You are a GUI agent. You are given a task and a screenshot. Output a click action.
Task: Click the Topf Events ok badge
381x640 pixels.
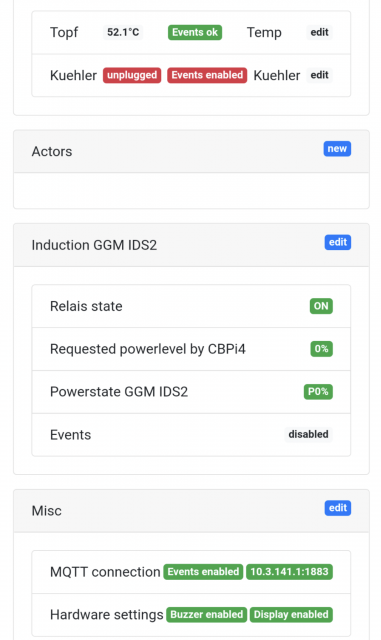pyautogui.click(x=195, y=32)
